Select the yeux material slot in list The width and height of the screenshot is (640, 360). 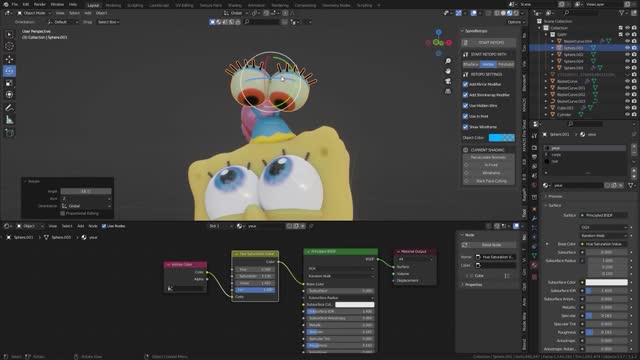coord(584,148)
